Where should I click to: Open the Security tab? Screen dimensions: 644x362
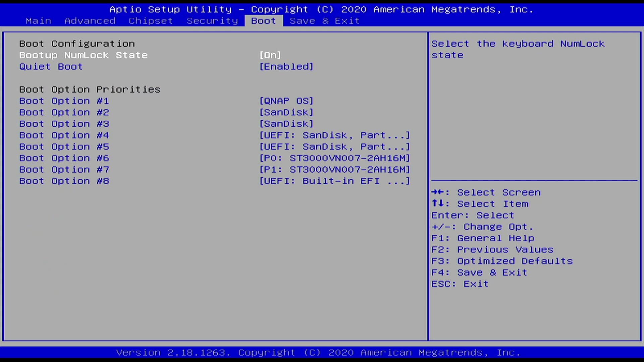pyautogui.click(x=212, y=21)
